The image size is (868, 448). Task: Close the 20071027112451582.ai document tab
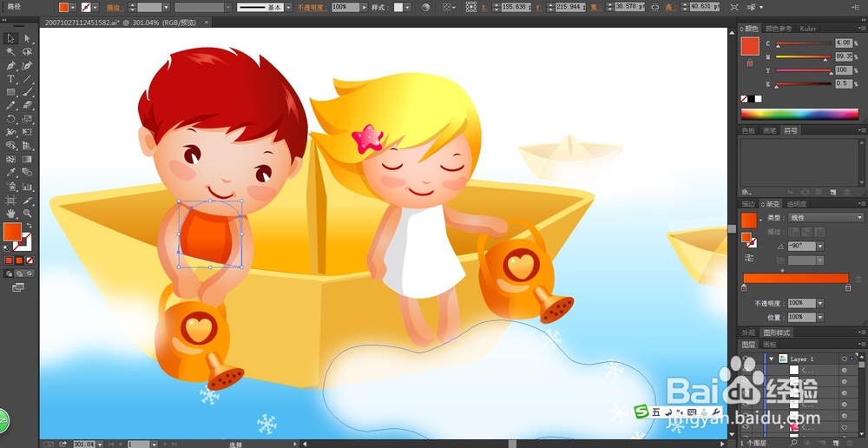click(x=207, y=23)
